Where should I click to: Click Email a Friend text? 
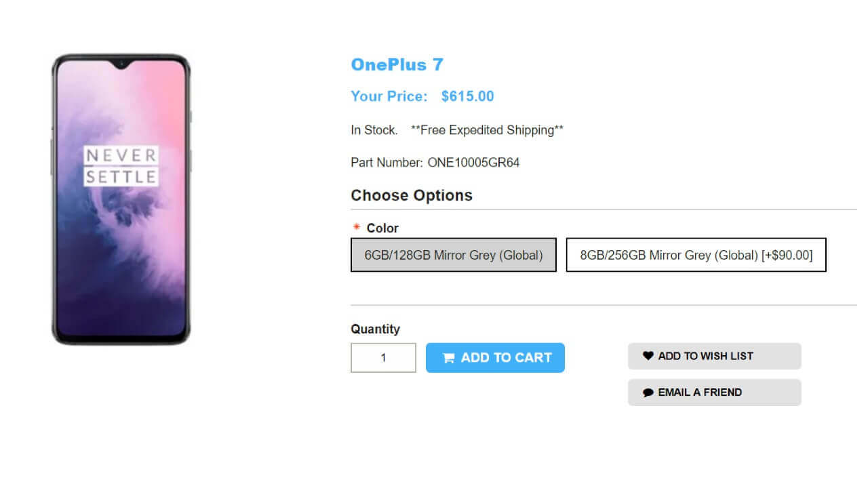pyautogui.click(x=700, y=392)
